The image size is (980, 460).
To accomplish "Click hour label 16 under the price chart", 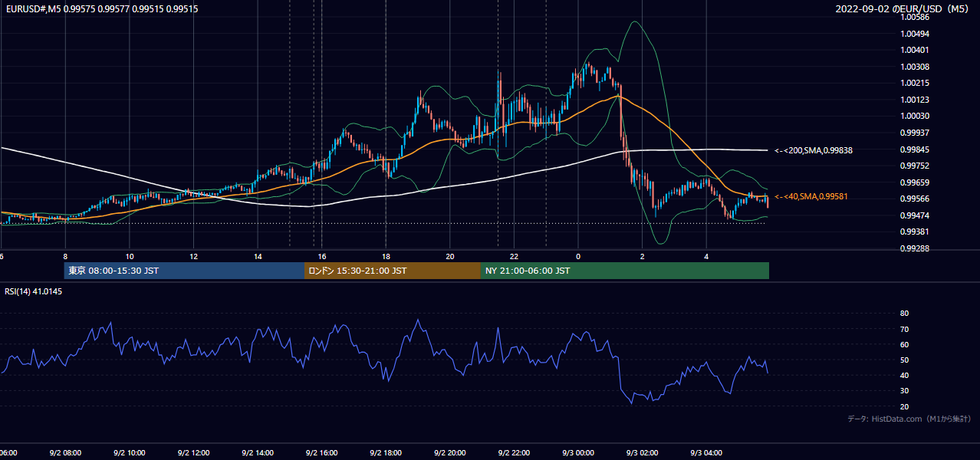I will click(322, 257).
